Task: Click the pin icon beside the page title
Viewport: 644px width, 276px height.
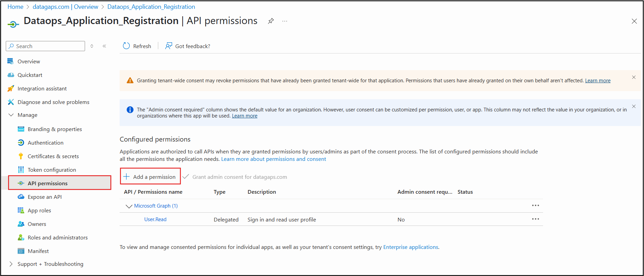Action: (x=271, y=21)
